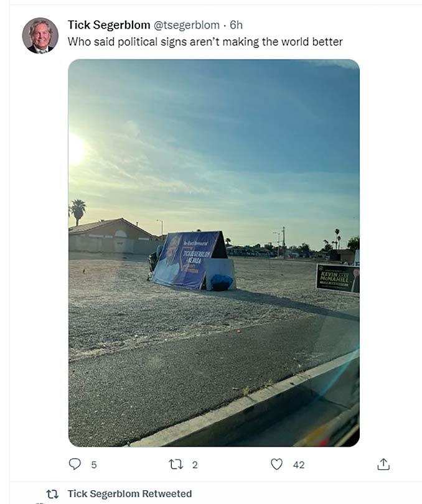Viewport: 422px width, 504px height.
Task: Click the bright sun in the photo
Action: tap(76, 149)
